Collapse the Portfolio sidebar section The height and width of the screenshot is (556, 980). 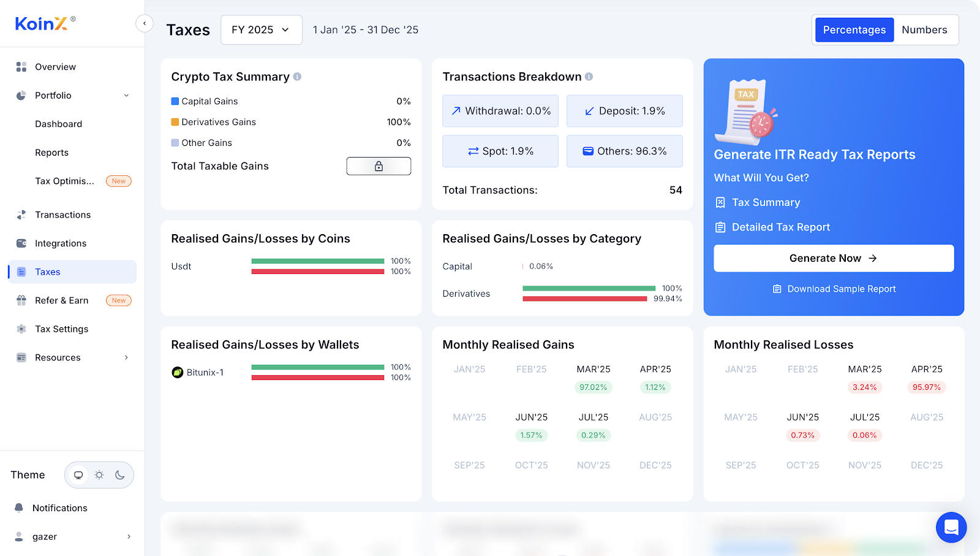pyautogui.click(x=127, y=96)
